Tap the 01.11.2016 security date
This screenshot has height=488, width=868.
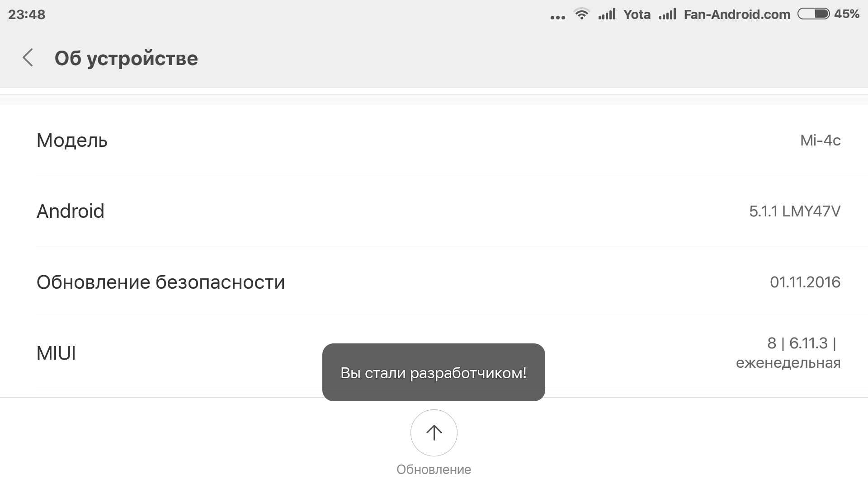(805, 282)
